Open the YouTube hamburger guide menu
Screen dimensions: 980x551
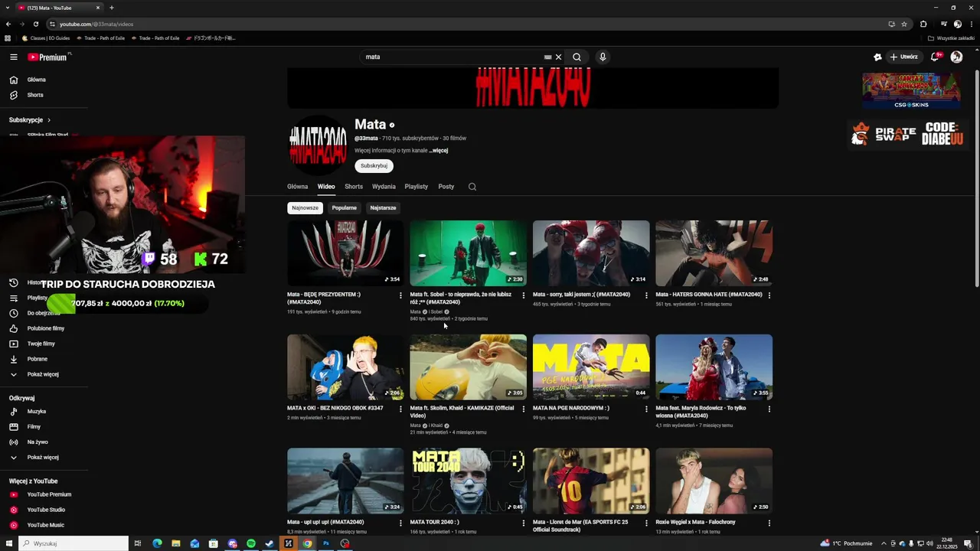[x=13, y=57]
